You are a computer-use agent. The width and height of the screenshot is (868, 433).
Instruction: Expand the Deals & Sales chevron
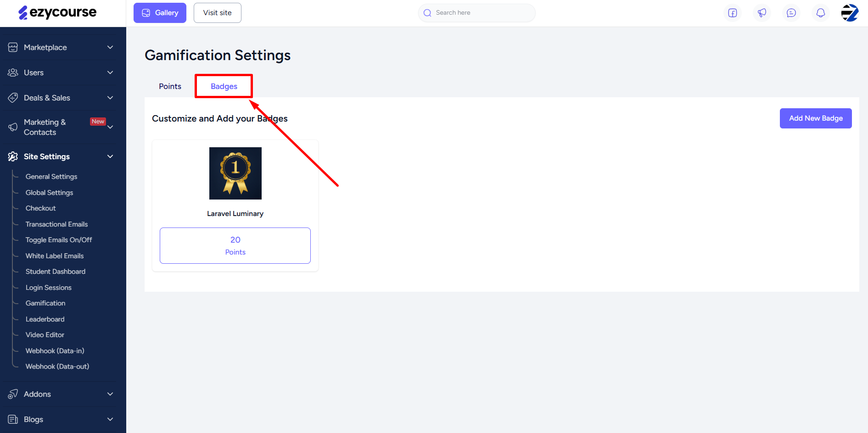[x=110, y=98]
